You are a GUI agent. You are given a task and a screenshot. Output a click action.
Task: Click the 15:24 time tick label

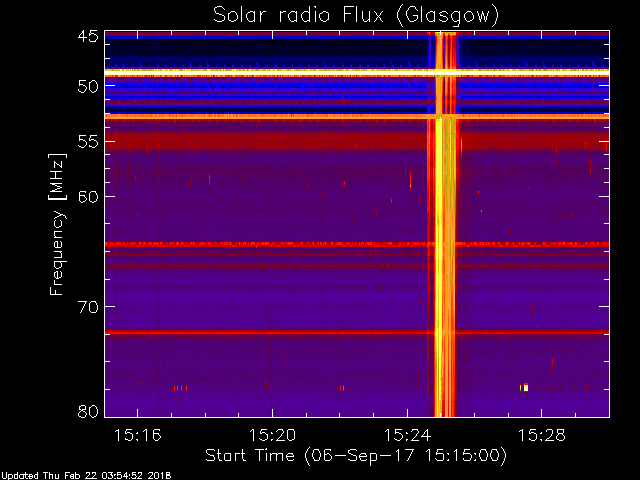[x=407, y=436]
